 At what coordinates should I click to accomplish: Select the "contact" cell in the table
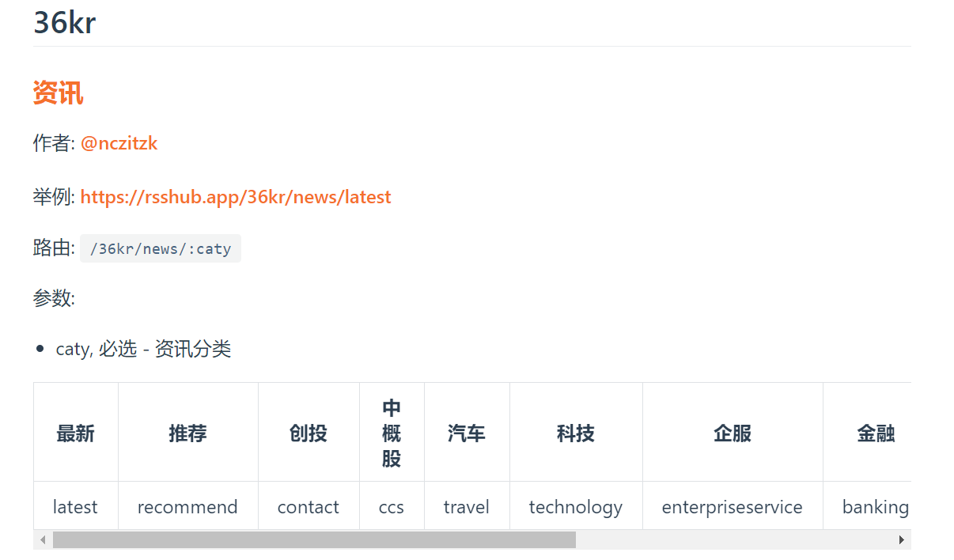pos(308,507)
